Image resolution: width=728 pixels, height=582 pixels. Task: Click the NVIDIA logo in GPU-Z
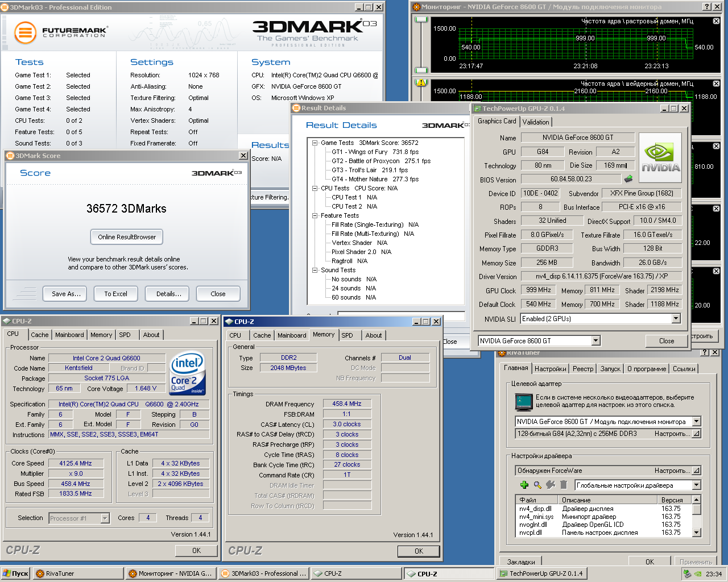(x=660, y=158)
